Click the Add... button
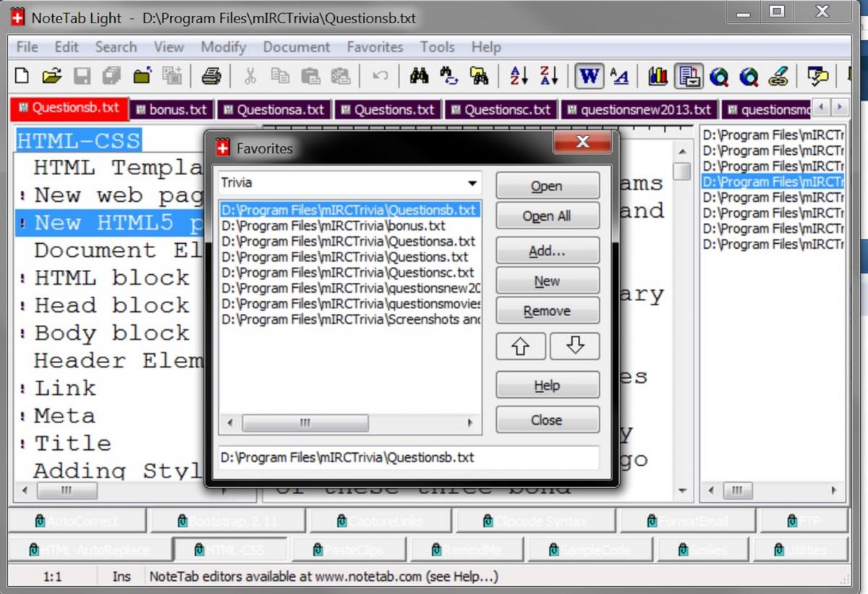The height and width of the screenshot is (594, 868). [x=548, y=251]
